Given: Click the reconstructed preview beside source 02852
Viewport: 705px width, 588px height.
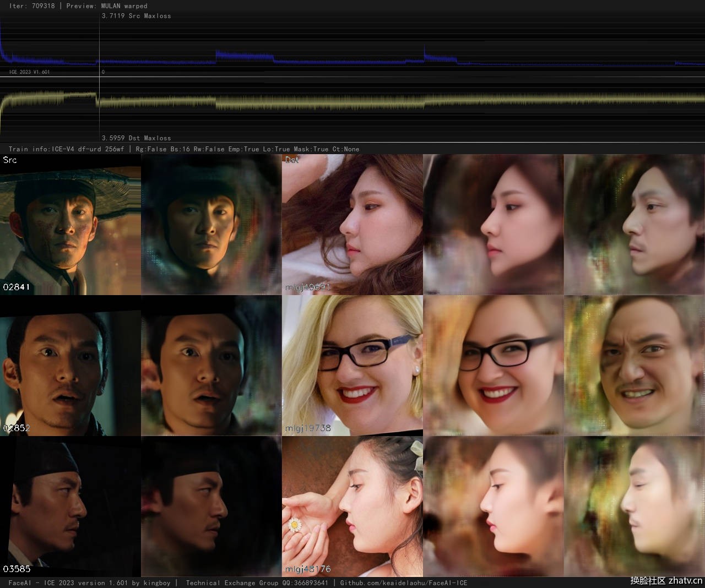Looking at the screenshot, I should click(x=211, y=366).
